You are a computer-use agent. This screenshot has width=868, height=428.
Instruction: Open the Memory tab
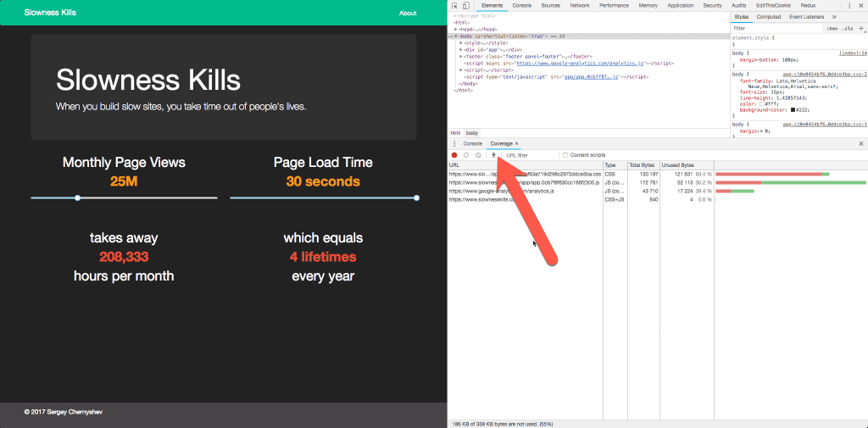pos(648,6)
